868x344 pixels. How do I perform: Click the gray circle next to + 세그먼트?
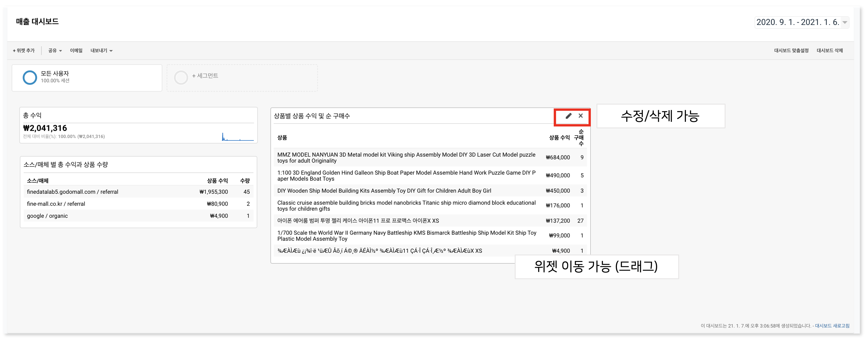pos(181,77)
